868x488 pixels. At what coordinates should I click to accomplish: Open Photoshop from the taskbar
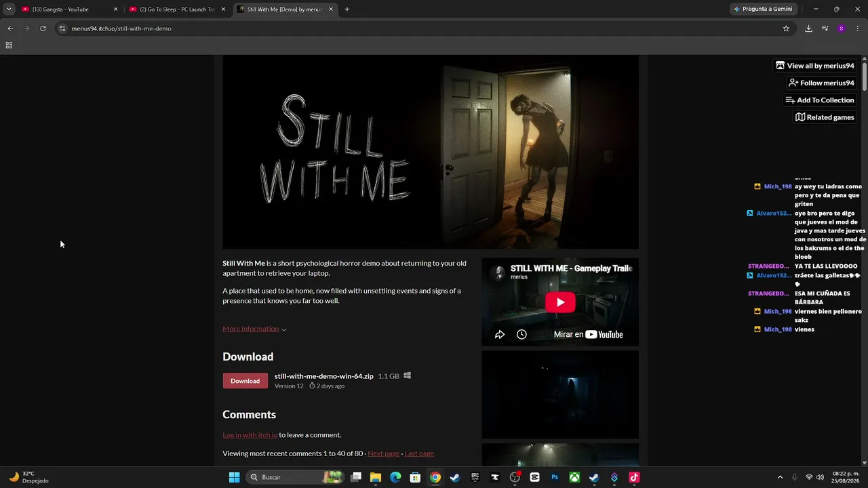pyautogui.click(x=555, y=477)
